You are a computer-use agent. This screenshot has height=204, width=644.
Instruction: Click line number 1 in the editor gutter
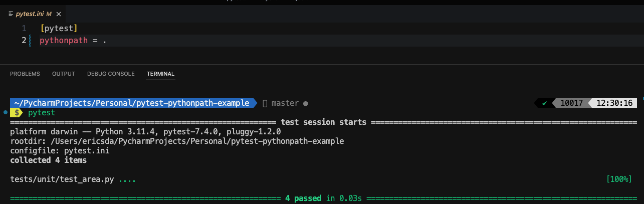coord(24,28)
